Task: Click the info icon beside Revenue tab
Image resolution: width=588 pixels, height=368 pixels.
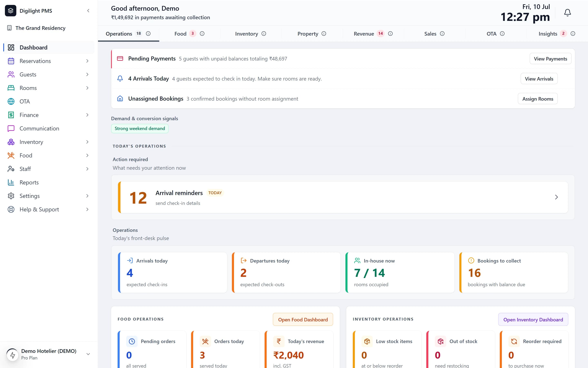Action: point(390,34)
